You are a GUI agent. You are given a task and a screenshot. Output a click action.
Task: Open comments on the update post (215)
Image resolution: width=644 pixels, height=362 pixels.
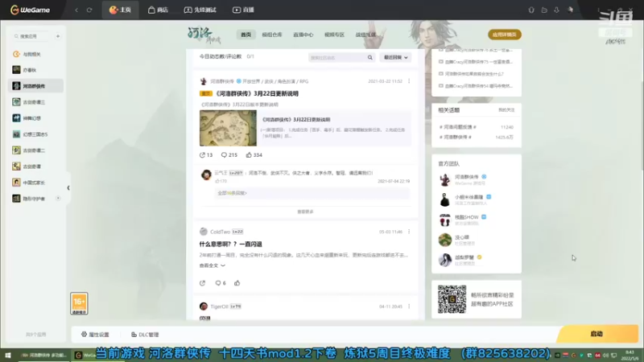(229, 154)
